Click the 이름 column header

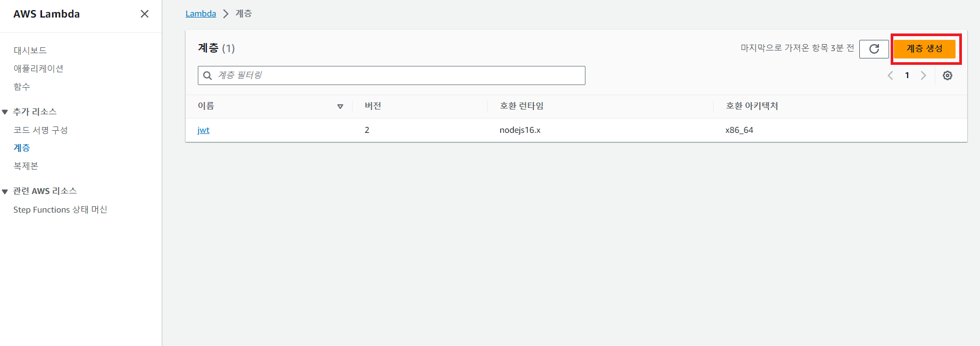tap(206, 106)
